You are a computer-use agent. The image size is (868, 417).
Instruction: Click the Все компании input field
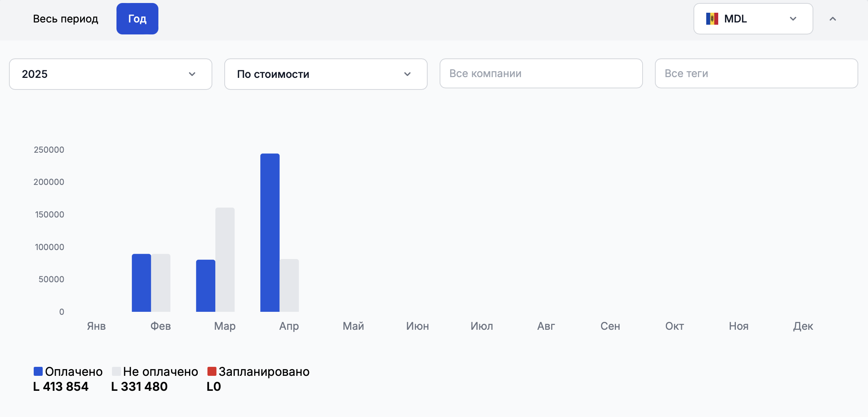click(x=541, y=73)
